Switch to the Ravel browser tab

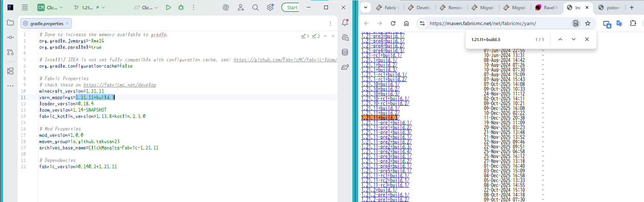click(547, 7)
